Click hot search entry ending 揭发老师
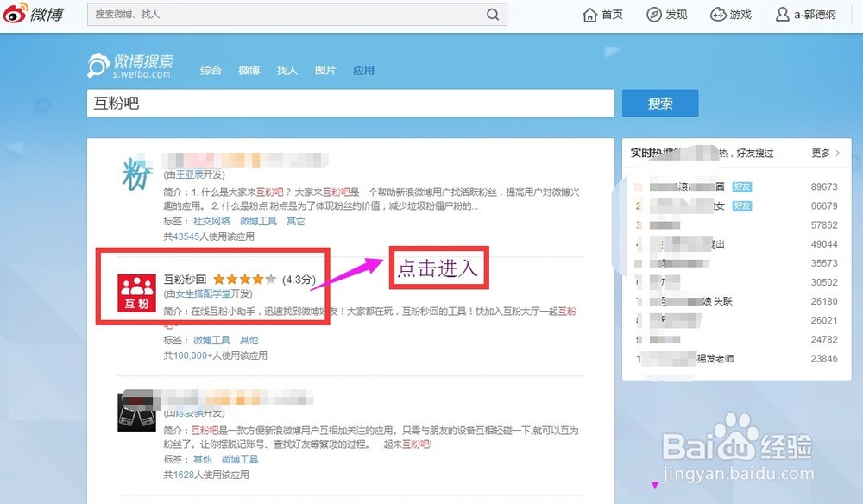This screenshot has height=504, width=863. pyautogui.click(x=686, y=359)
